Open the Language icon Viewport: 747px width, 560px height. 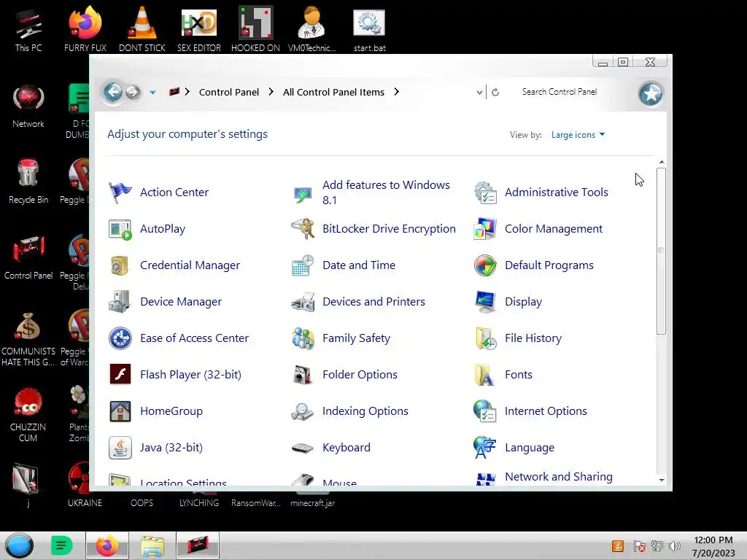tap(485, 448)
